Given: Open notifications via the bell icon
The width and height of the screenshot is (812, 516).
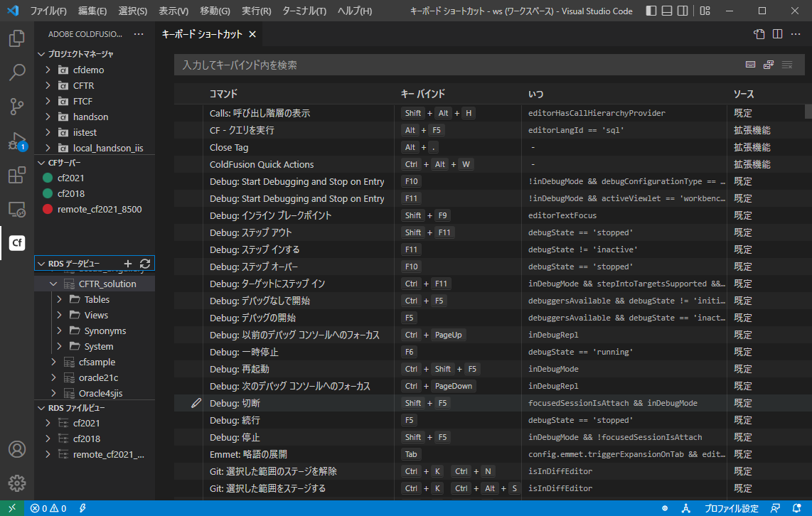Looking at the screenshot, I should pyautogui.click(x=798, y=506).
